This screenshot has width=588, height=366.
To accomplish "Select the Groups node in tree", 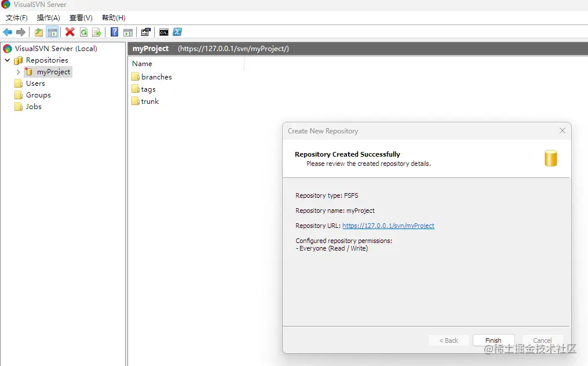I will tap(38, 95).
